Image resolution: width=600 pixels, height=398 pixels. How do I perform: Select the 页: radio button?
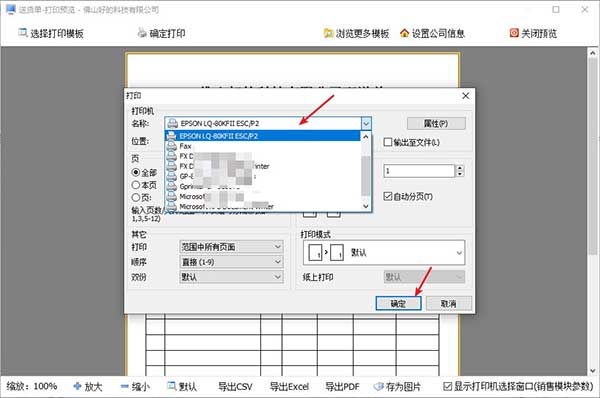click(x=135, y=197)
